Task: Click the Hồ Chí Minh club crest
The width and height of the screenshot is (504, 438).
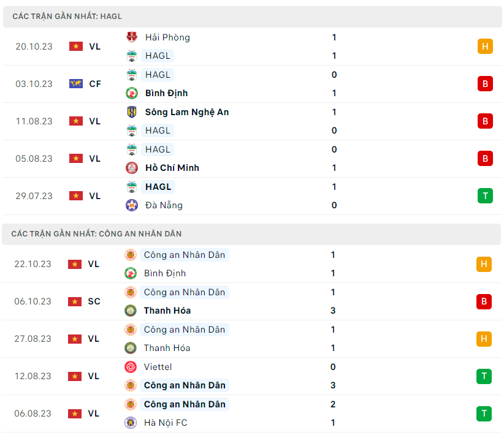Action: (x=132, y=168)
